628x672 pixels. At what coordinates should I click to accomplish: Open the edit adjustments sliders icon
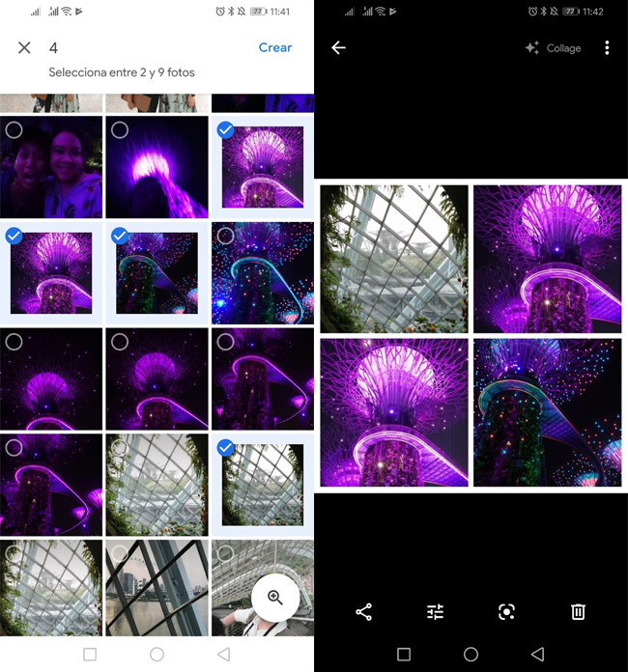(435, 611)
